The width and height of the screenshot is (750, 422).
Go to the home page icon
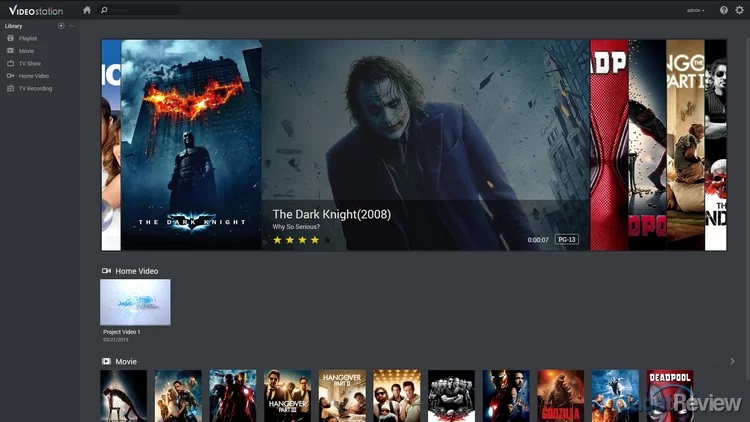click(87, 10)
